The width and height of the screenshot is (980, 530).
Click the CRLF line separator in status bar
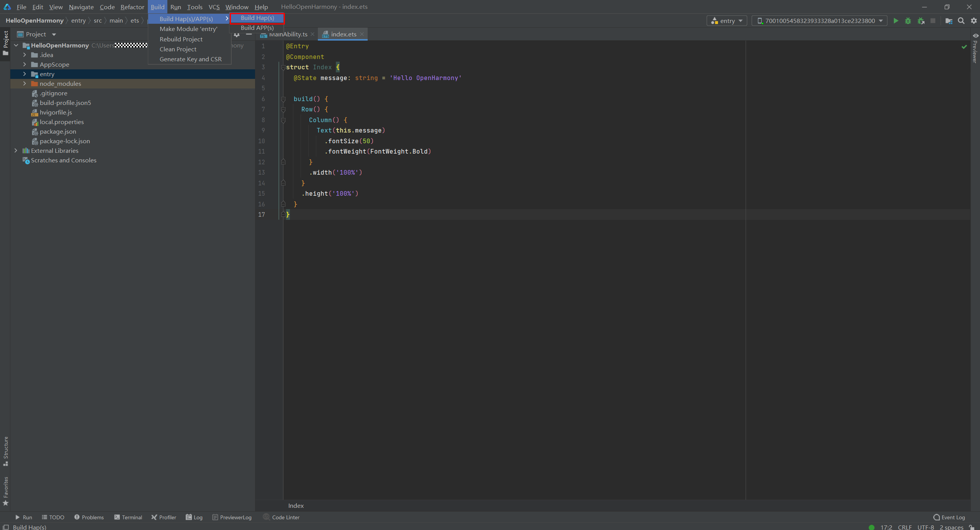pyautogui.click(x=905, y=527)
